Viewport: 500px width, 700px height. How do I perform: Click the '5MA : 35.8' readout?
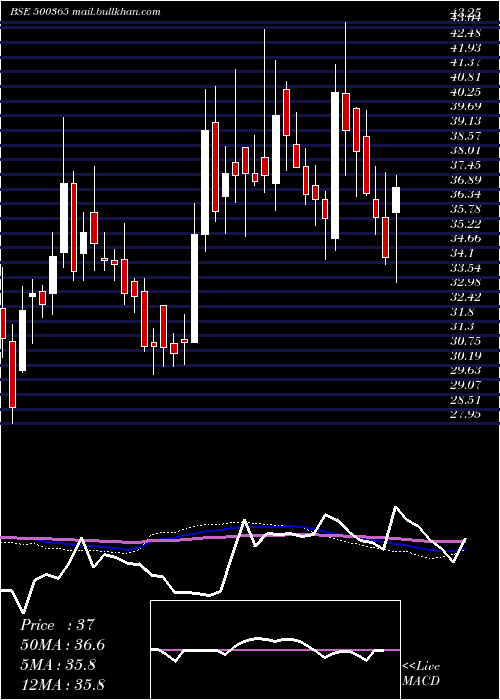click(58, 665)
